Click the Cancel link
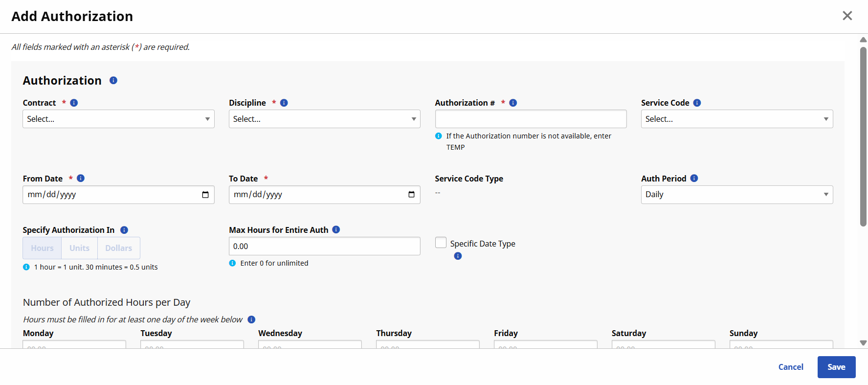This screenshot has width=868, height=385. tap(791, 367)
